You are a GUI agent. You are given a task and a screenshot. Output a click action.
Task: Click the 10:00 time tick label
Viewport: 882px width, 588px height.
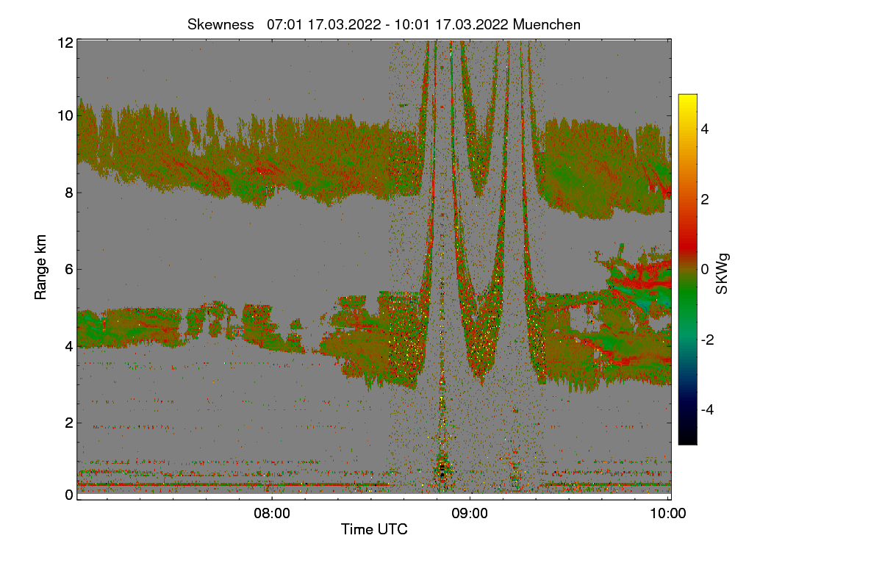point(669,513)
